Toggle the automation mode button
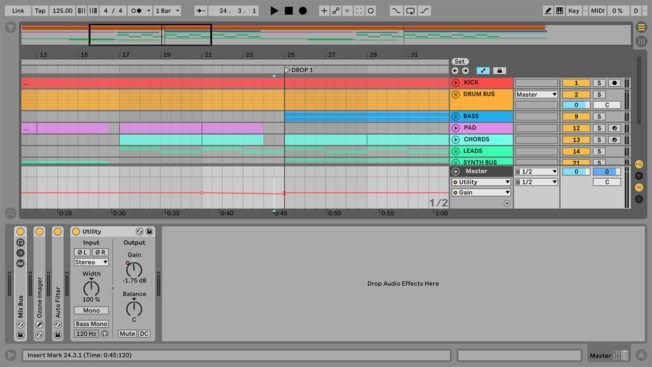The width and height of the screenshot is (652, 367). [483, 71]
